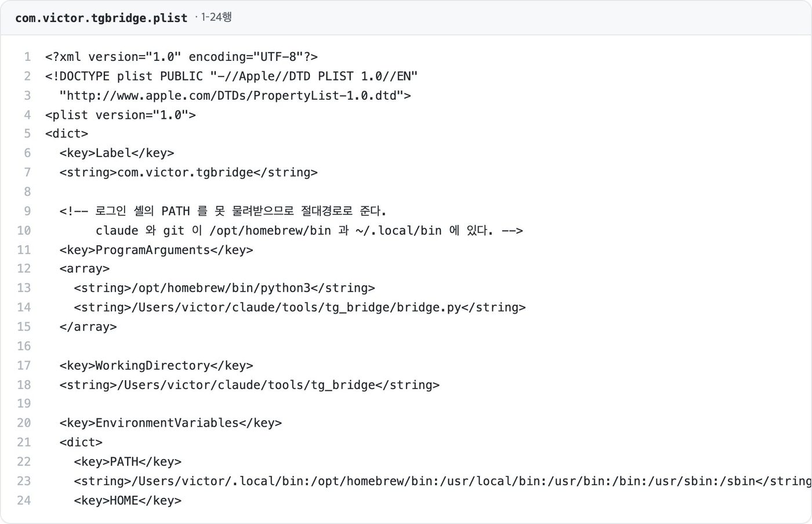The height and width of the screenshot is (524, 812).
Task: Click the Label key line
Action: tap(117, 153)
